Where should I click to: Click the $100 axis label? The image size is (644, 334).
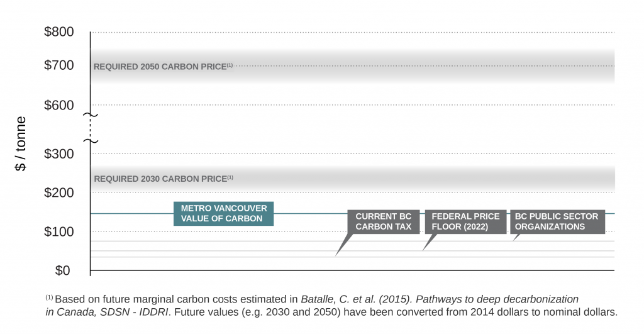point(59,231)
